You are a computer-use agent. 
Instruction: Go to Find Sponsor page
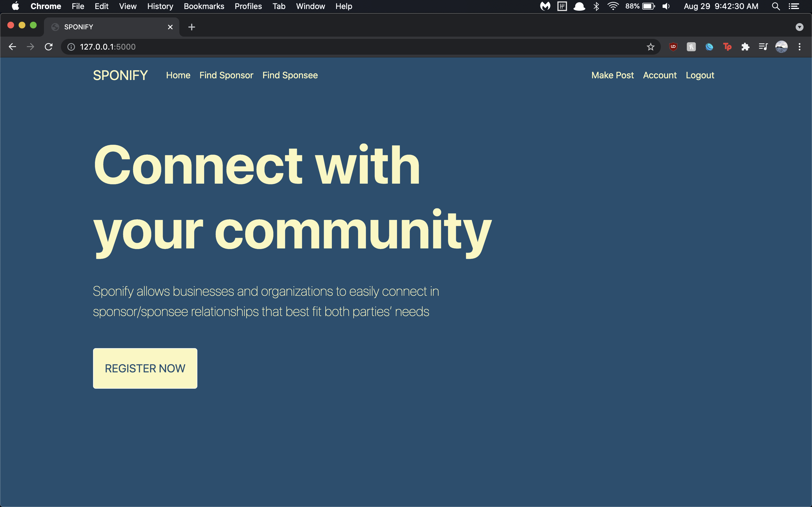(226, 75)
